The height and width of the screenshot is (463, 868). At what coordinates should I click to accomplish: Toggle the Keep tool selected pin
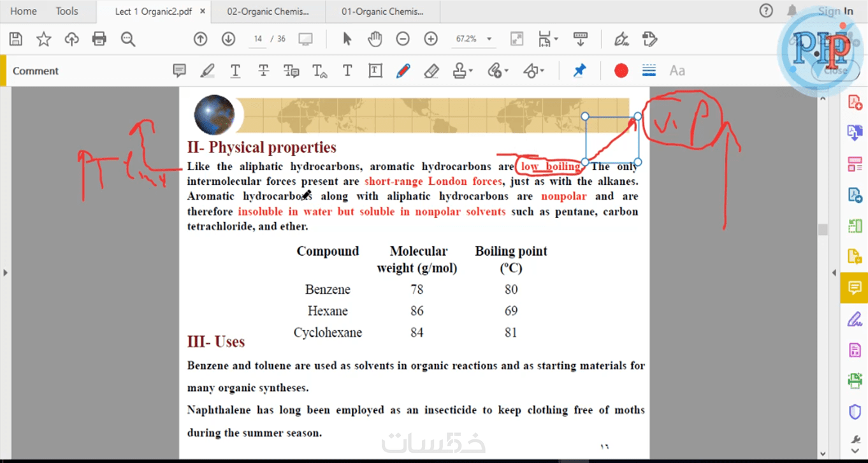579,71
